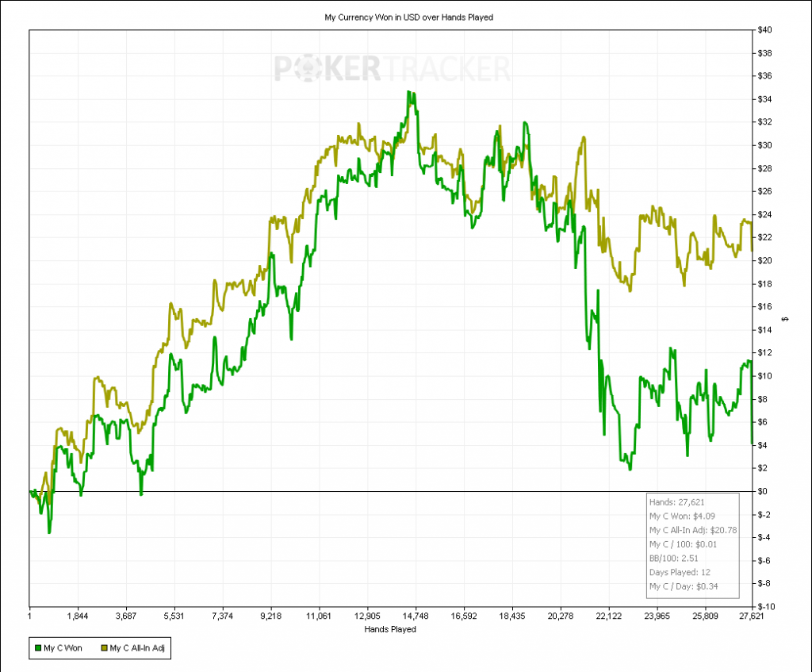Screen dimensions: 812x672
Task: Click the chart title "My Currency Won in USD over Hands Played"
Action: (408, 17)
